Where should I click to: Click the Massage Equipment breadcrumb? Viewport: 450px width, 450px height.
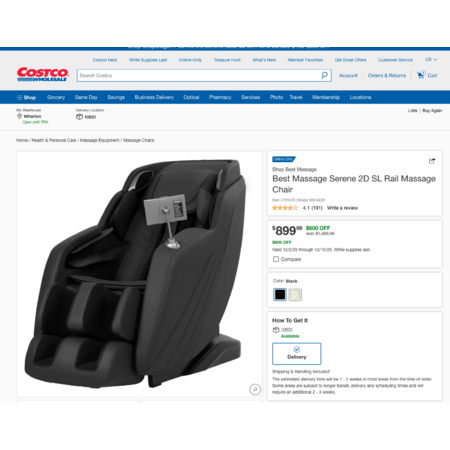100,140
